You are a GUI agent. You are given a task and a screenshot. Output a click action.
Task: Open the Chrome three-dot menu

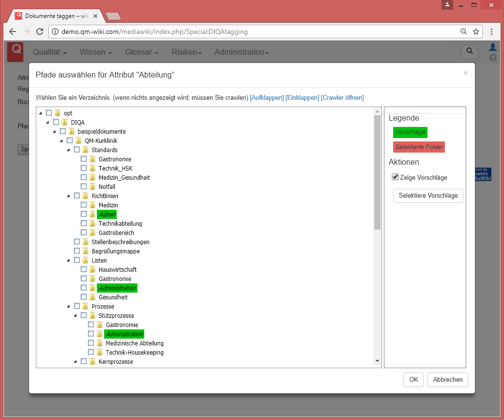[x=492, y=32]
